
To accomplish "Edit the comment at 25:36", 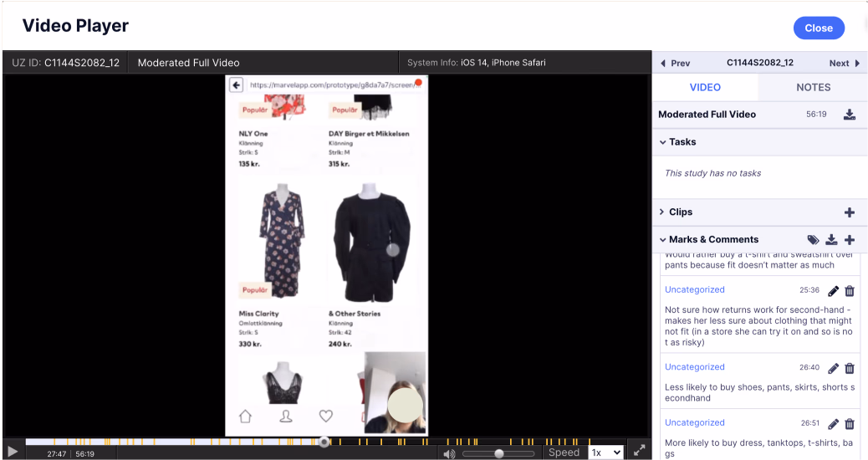I will pos(833,290).
